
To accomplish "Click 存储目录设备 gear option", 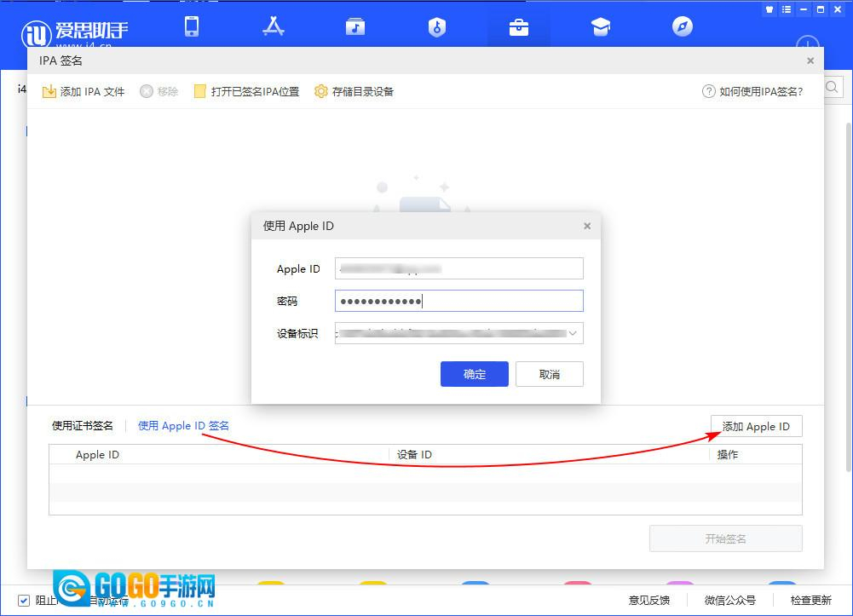I will pos(354,91).
